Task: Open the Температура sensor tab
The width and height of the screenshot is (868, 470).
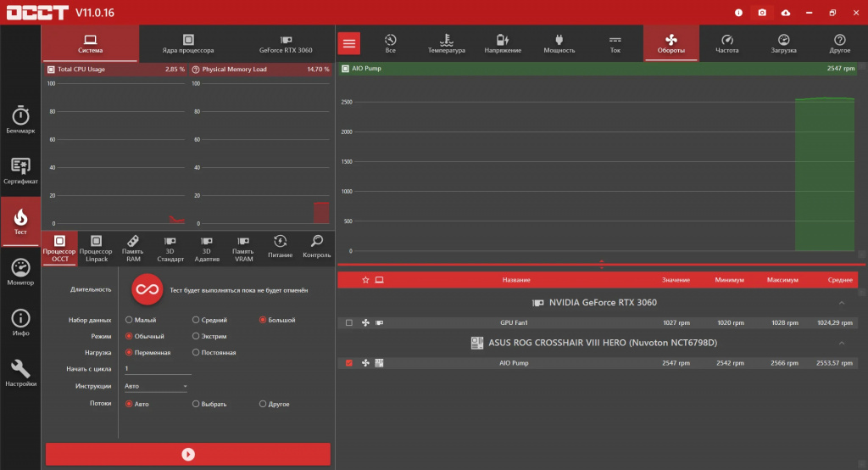Action: click(446, 44)
